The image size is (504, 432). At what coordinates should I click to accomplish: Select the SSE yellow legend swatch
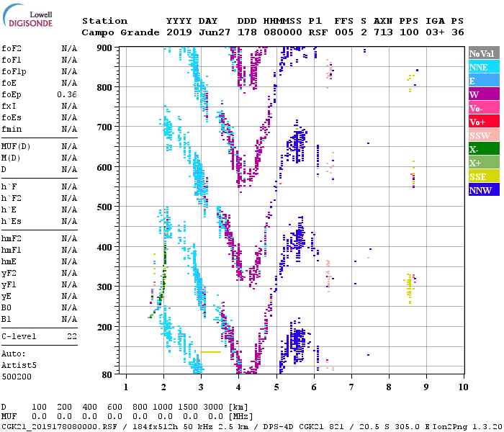click(x=484, y=176)
